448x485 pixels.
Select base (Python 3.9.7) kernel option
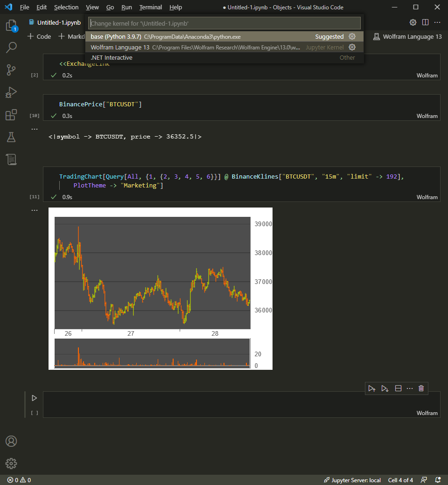tap(224, 36)
